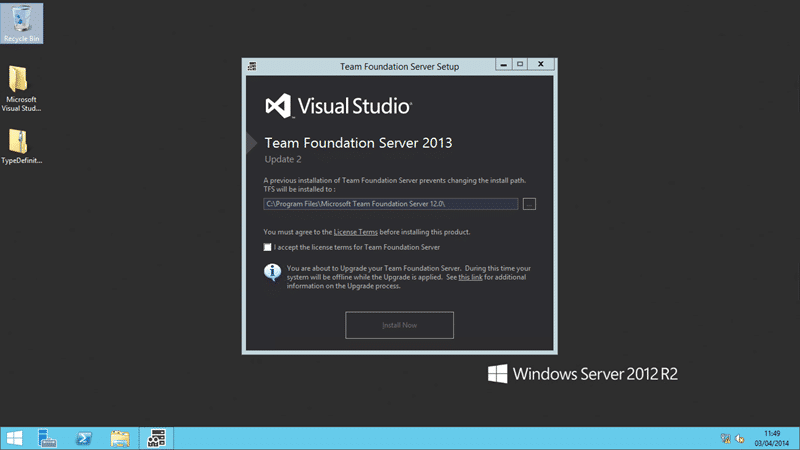Accept the Team Foundation Server license terms
The height and width of the screenshot is (450, 800).
point(267,247)
